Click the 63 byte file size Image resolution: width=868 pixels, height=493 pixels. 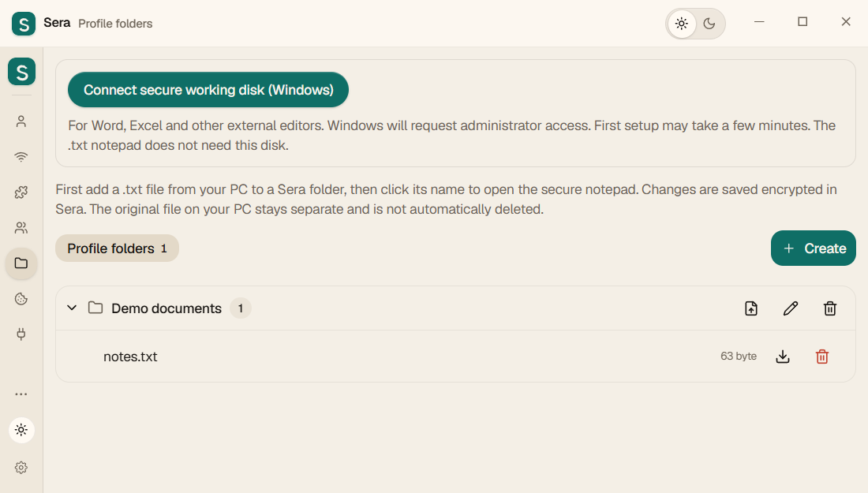click(739, 356)
